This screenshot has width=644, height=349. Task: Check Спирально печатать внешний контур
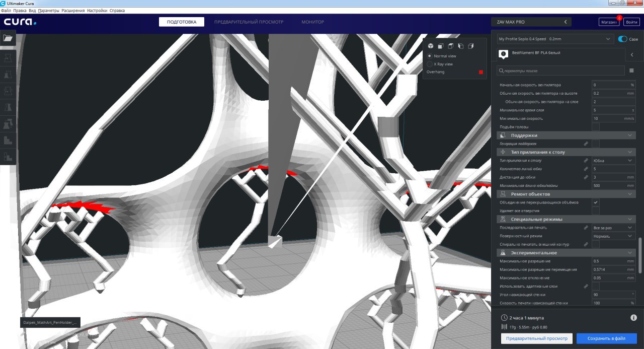tap(596, 244)
